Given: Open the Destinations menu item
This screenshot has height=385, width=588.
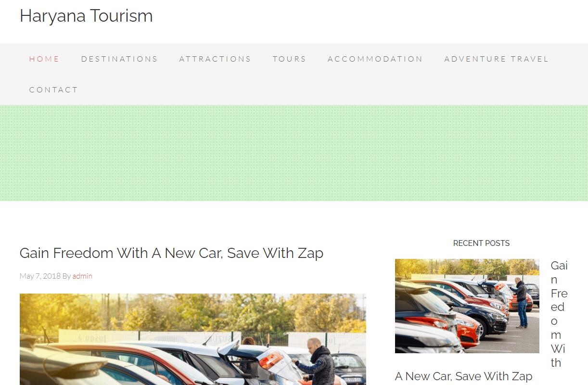Looking at the screenshot, I should pos(119,59).
